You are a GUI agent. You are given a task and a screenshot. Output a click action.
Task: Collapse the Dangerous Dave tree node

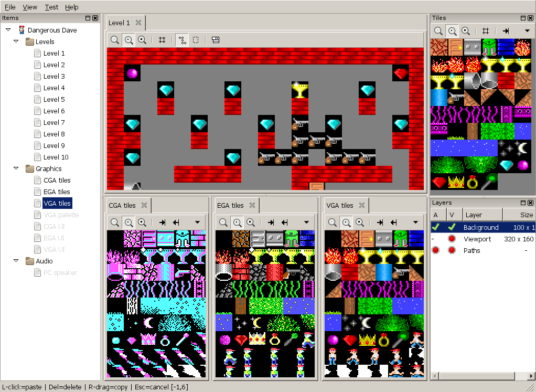pyautogui.click(x=8, y=30)
